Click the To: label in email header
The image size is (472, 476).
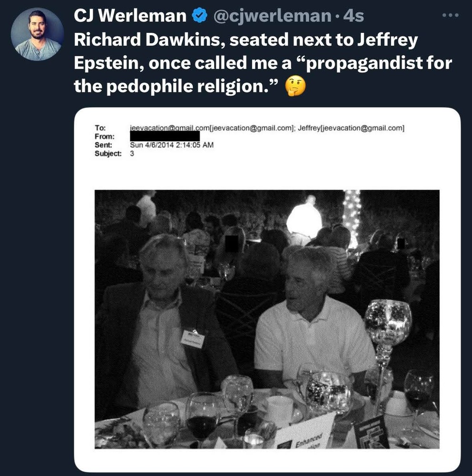(x=100, y=128)
